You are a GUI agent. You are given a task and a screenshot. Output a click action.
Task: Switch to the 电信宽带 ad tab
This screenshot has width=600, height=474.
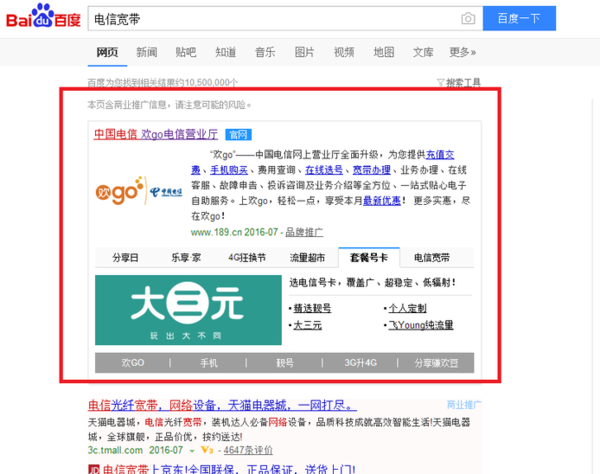tap(432, 258)
